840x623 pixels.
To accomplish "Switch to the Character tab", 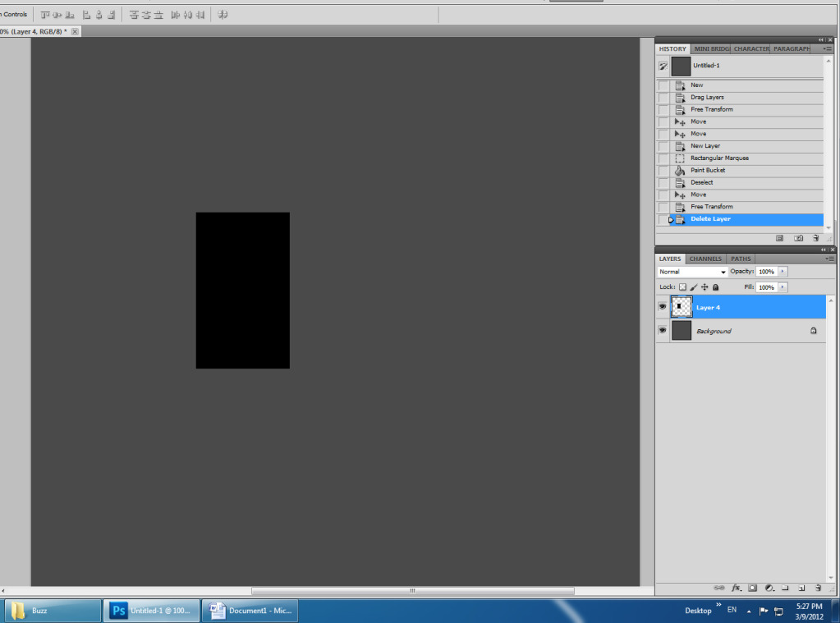I will [x=751, y=48].
